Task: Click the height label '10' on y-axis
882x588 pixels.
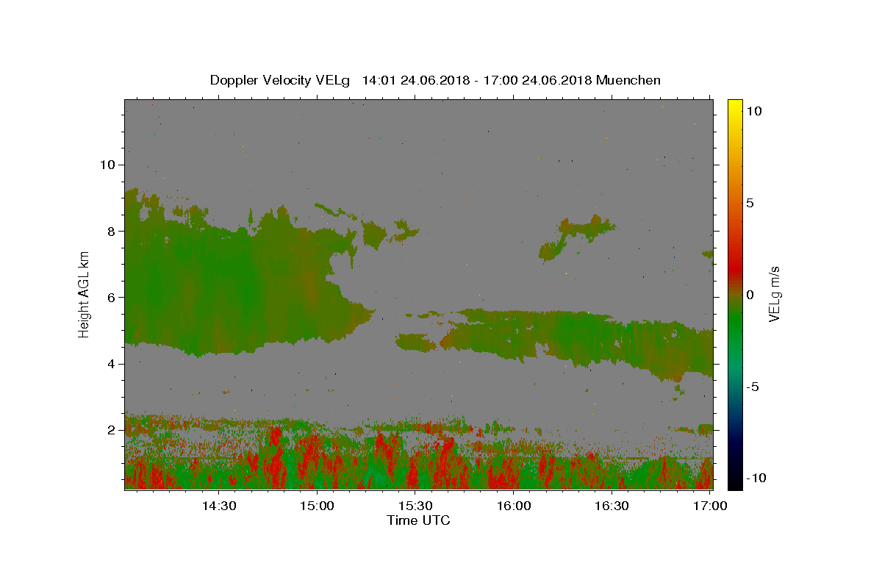Action: pyautogui.click(x=107, y=165)
